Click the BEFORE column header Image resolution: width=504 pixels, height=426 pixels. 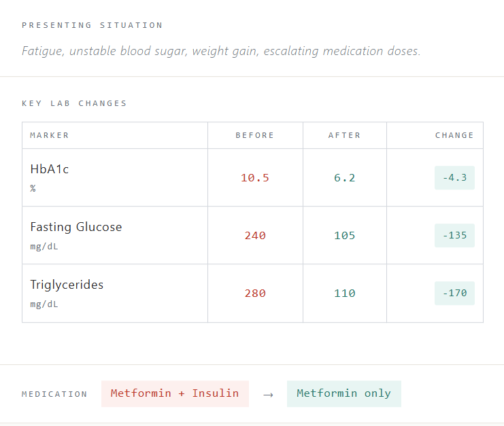tap(255, 135)
